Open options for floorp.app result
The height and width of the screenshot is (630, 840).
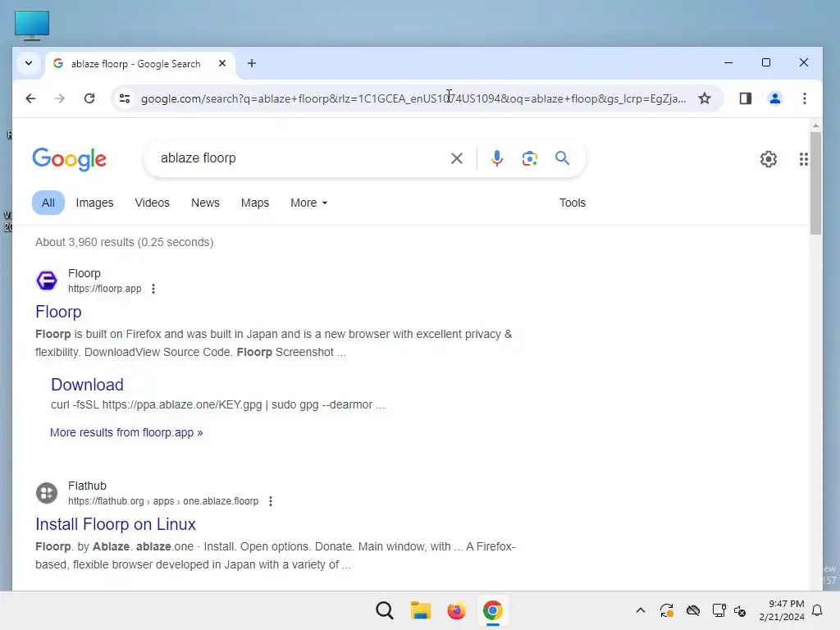[153, 289]
